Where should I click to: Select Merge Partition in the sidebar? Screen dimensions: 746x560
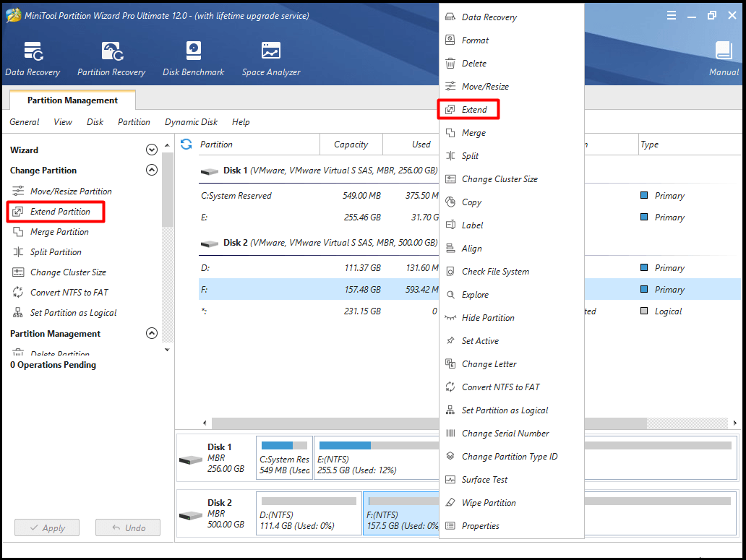[51, 232]
